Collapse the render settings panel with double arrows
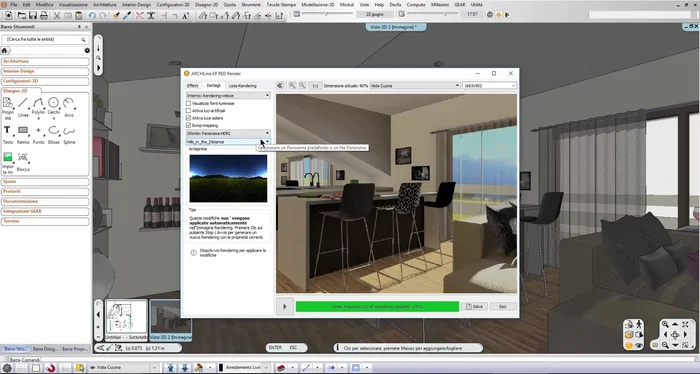This screenshot has width=700, height=374. (x=280, y=86)
